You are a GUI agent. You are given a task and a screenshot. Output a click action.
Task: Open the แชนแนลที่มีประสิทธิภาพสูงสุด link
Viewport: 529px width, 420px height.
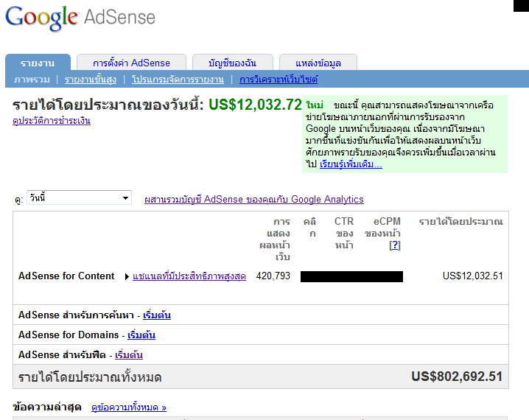pyautogui.click(x=189, y=276)
